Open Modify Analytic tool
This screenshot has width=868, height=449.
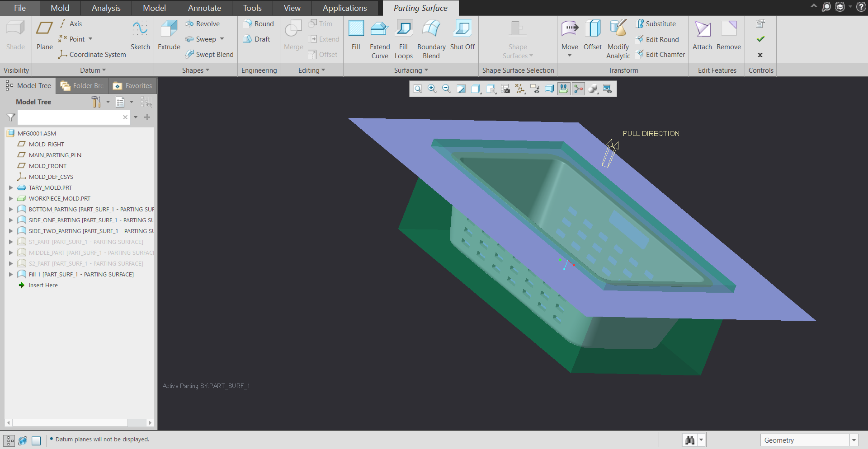618,39
